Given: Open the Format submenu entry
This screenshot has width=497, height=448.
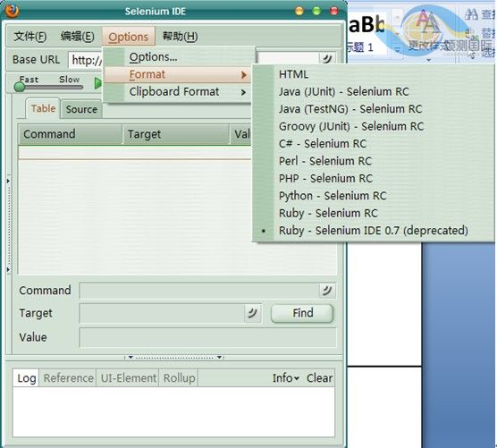Looking at the screenshot, I should click(178, 74).
